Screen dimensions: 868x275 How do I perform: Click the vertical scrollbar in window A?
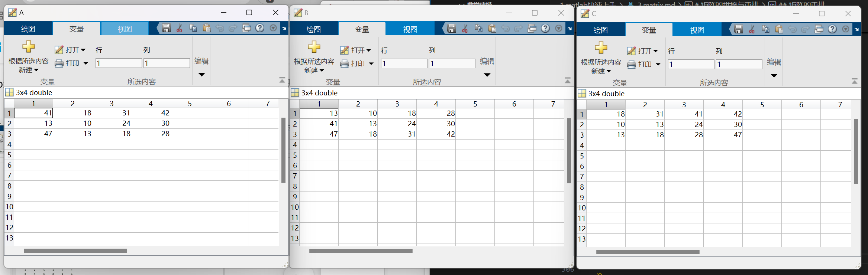tap(283, 150)
